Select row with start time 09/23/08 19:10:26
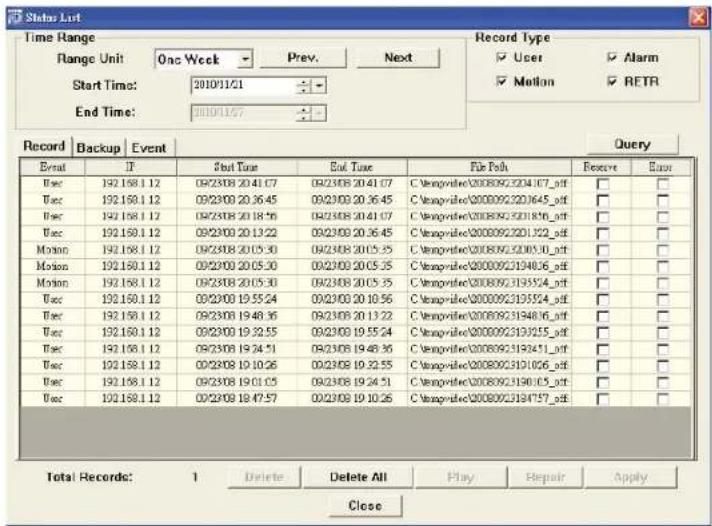This screenshot has width=712, height=526. tap(356, 366)
